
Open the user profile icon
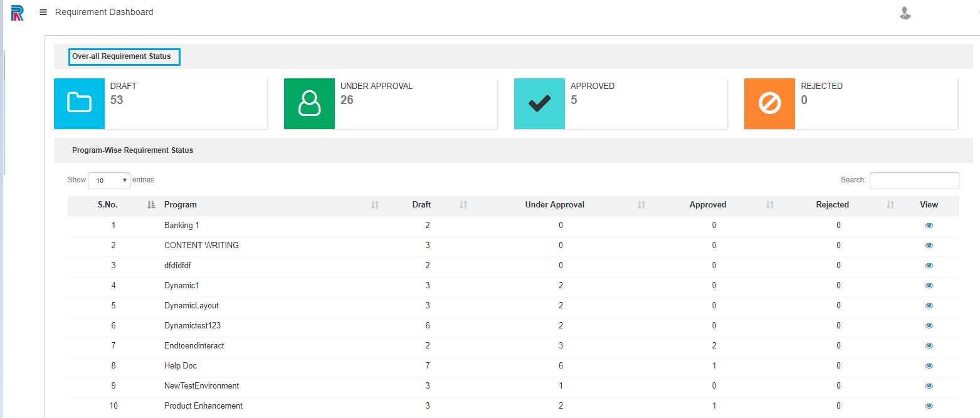(905, 13)
